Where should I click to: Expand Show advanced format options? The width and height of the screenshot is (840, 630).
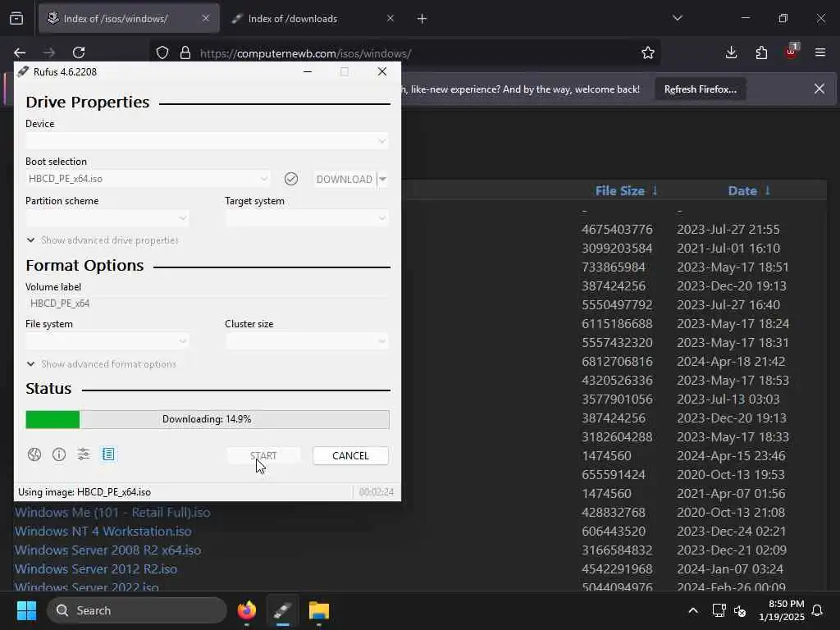point(102,364)
